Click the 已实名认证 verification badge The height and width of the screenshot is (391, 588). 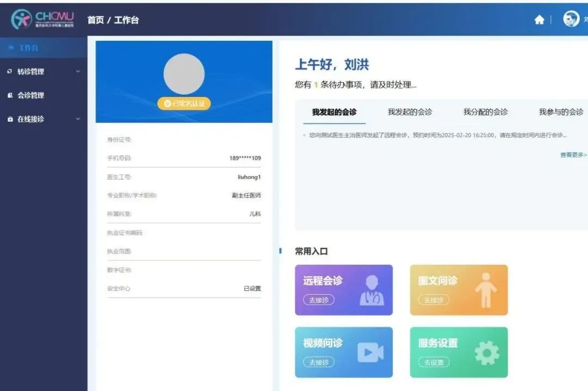184,104
